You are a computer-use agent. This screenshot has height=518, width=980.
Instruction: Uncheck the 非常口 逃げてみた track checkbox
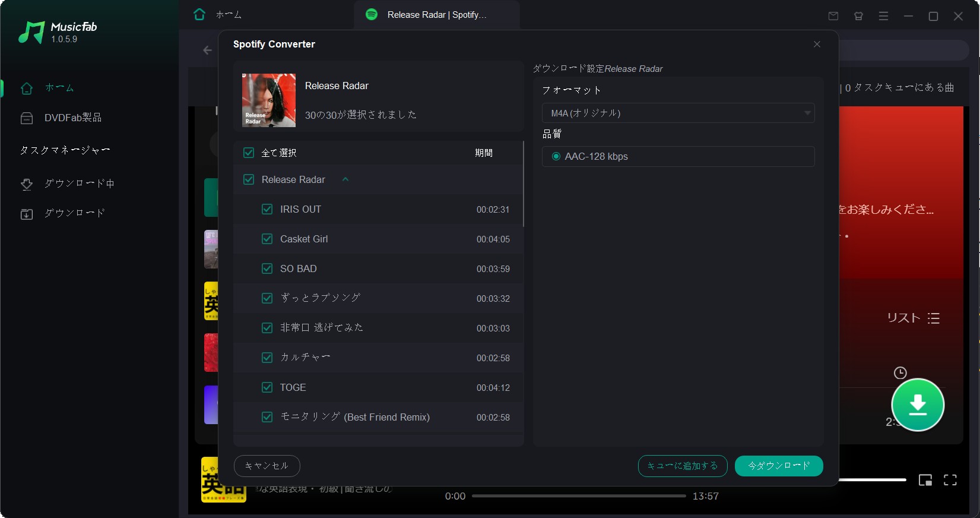pyautogui.click(x=267, y=328)
